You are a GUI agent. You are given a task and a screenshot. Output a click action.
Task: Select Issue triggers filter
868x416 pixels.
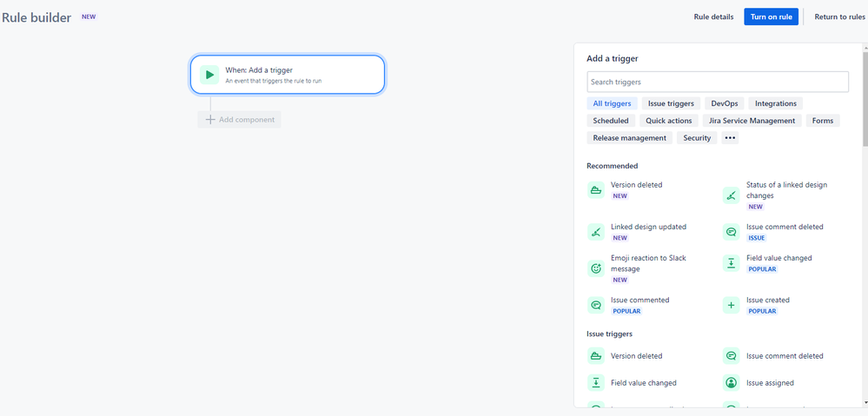pos(671,103)
